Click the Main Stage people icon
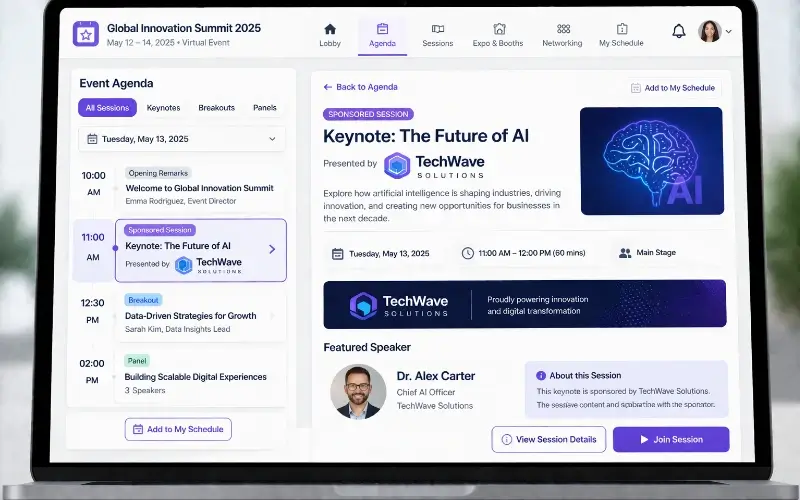 [x=624, y=253]
